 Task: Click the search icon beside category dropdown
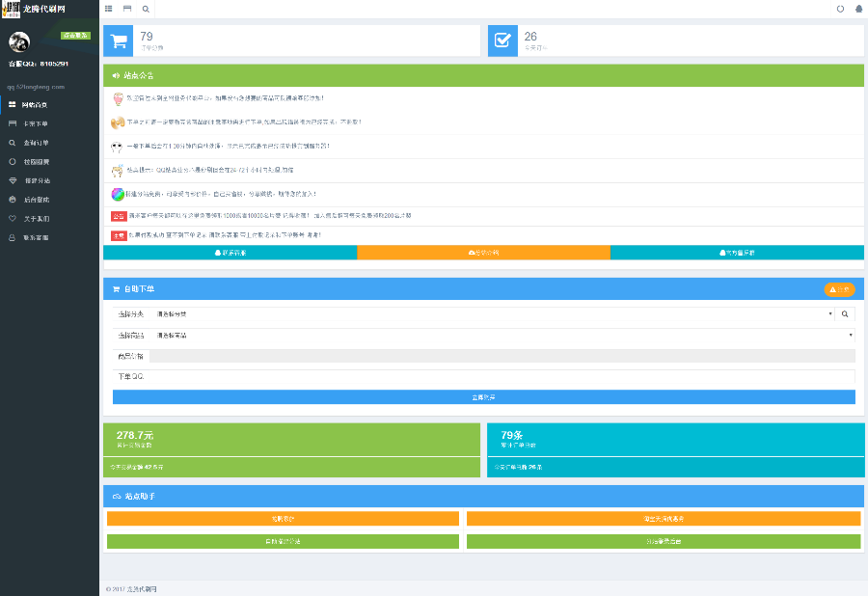[845, 313]
